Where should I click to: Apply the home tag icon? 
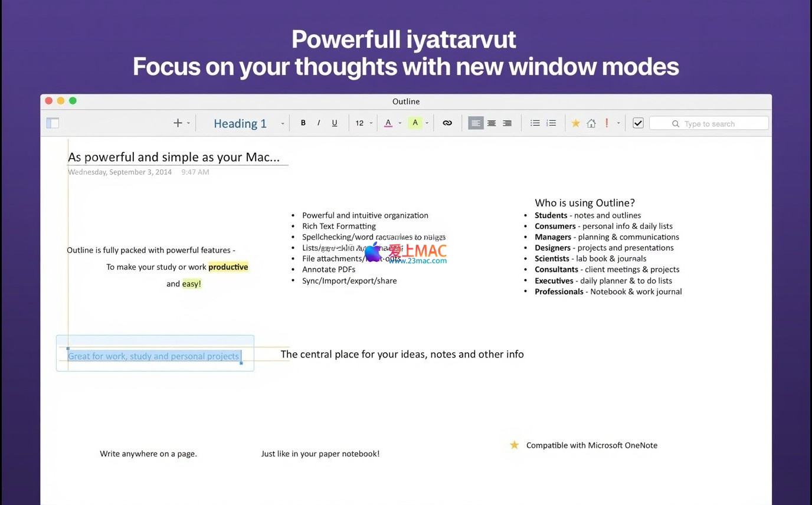[591, 123]
